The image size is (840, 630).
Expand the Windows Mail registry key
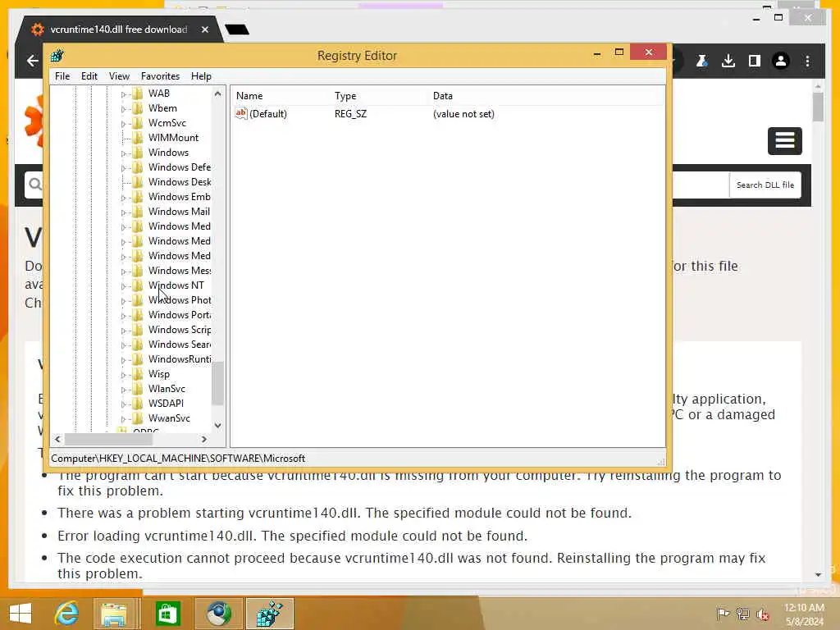pyautogui.click(x=123, y=212)
